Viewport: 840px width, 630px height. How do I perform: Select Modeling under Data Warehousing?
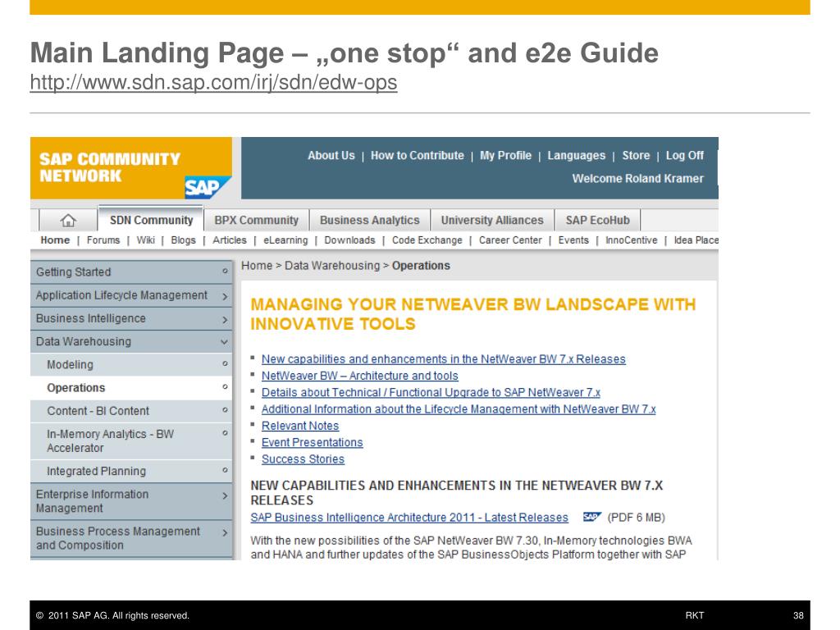pyautogui.click(x=131, y=364)
